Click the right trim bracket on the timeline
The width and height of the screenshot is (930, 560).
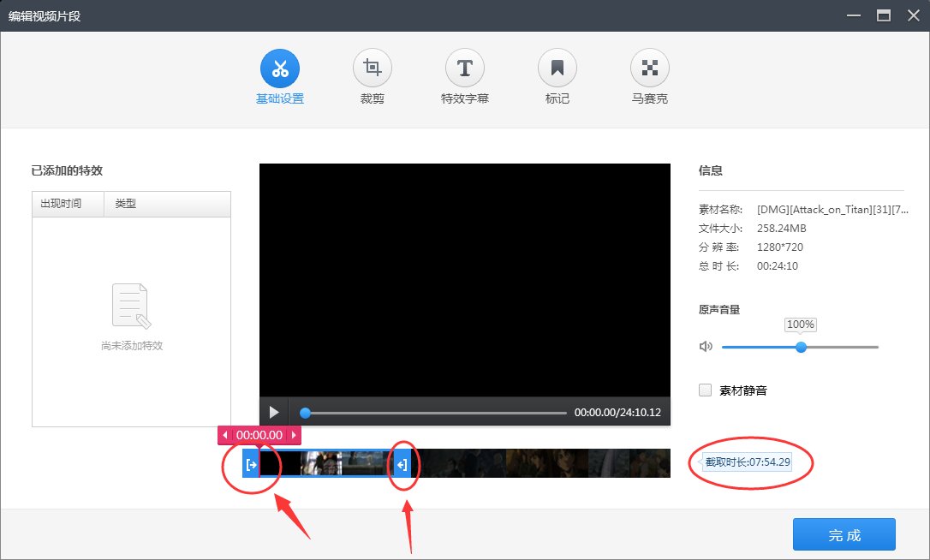pyautogui.click(x=403, y=463)
